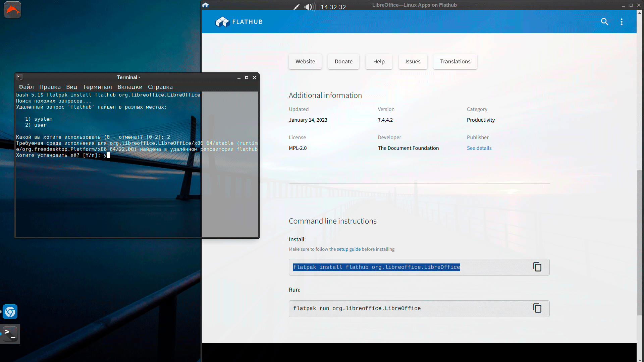Open the Файл menu in Terminal
The width and height of the screenshot is (644, 362).
point(26,87)
